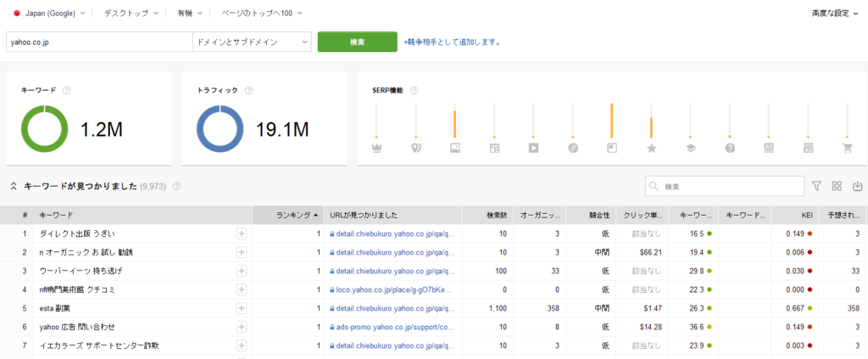Screen dimensions: 868x359
Task: Open the Japan (Google) region dropdown
Action: click(x=49, y=14)
